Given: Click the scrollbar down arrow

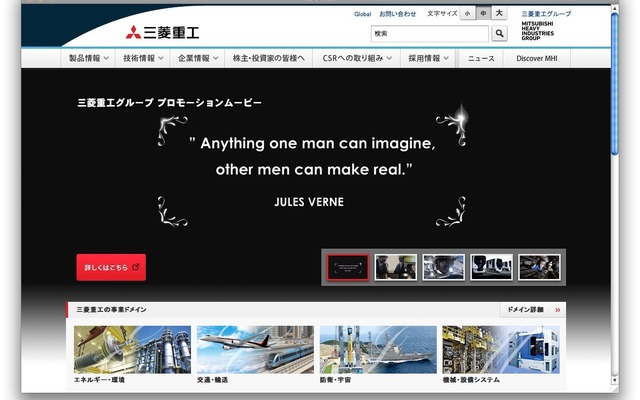Looking at the screenshot, I should pyautogui.click(x=615, y=380).
